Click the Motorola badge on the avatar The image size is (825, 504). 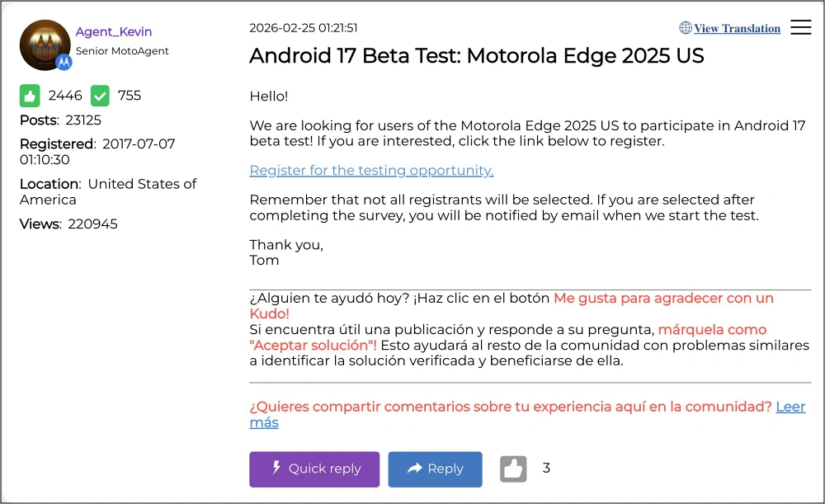coord(64,62)
